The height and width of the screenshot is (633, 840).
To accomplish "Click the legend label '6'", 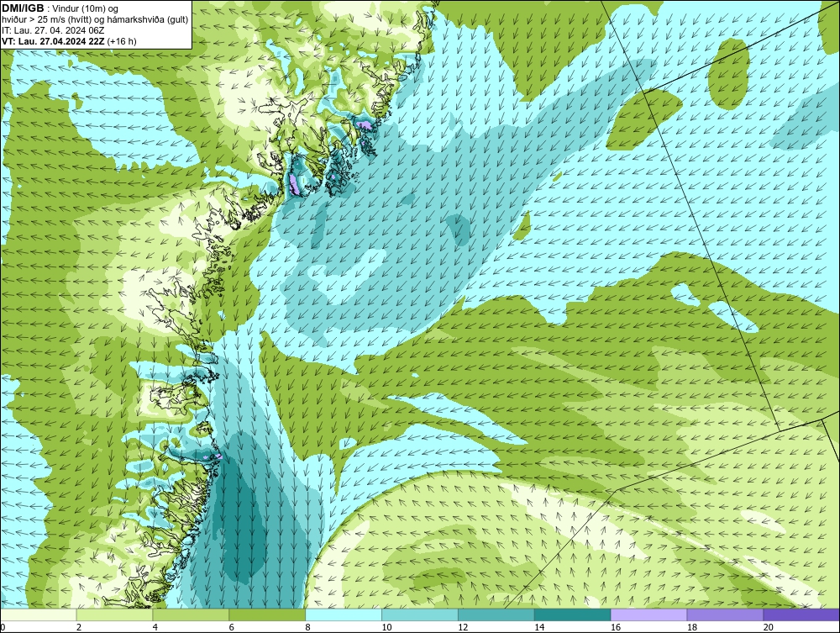I will (x=232, y=627).
